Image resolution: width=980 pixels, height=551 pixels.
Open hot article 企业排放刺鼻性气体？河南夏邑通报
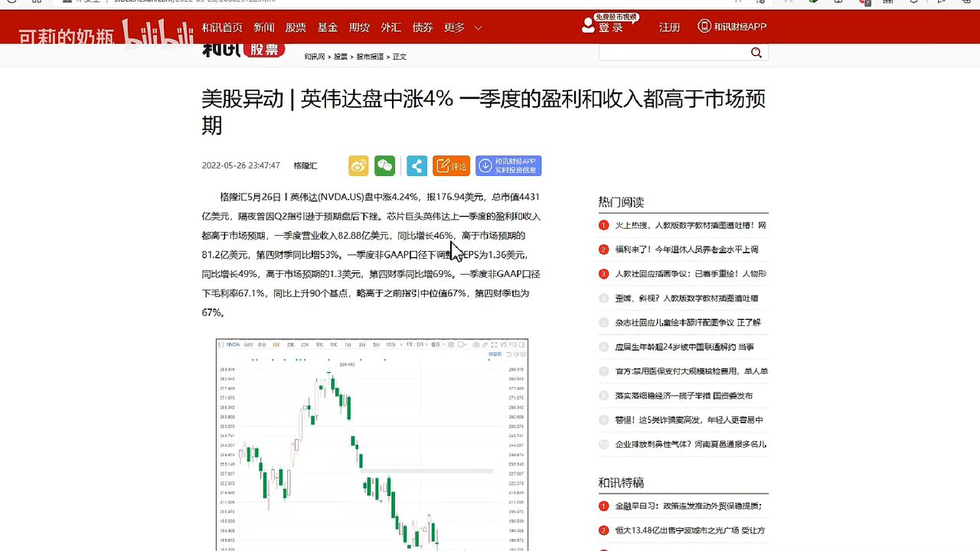coord(691,445)
